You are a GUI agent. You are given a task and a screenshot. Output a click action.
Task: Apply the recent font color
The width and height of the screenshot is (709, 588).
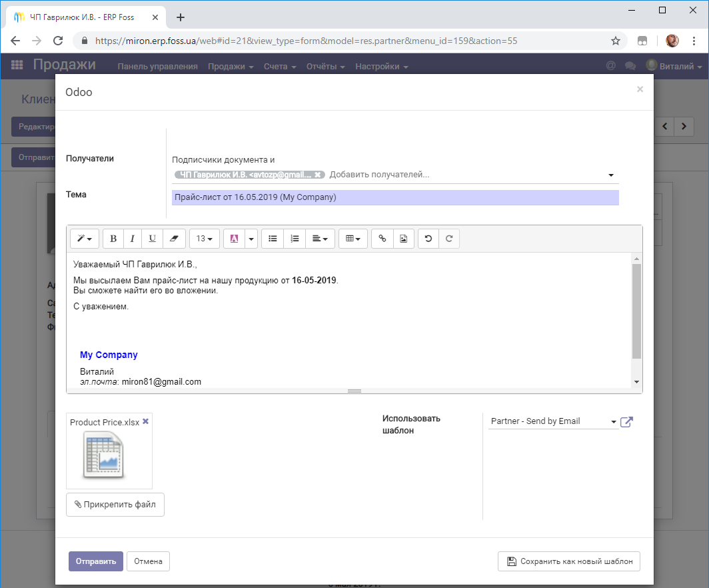click(235, 239)
